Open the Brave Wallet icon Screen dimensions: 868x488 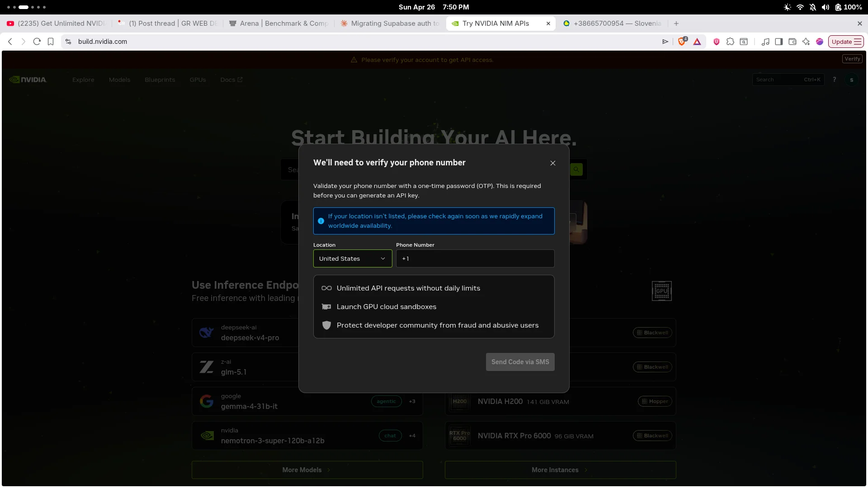(793, 42)
